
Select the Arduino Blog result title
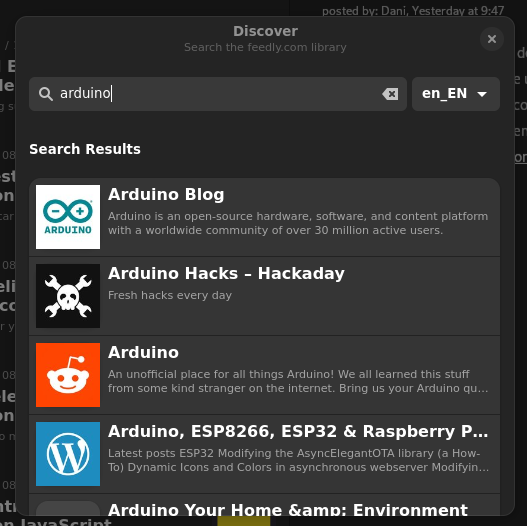(x=166, y=194)
